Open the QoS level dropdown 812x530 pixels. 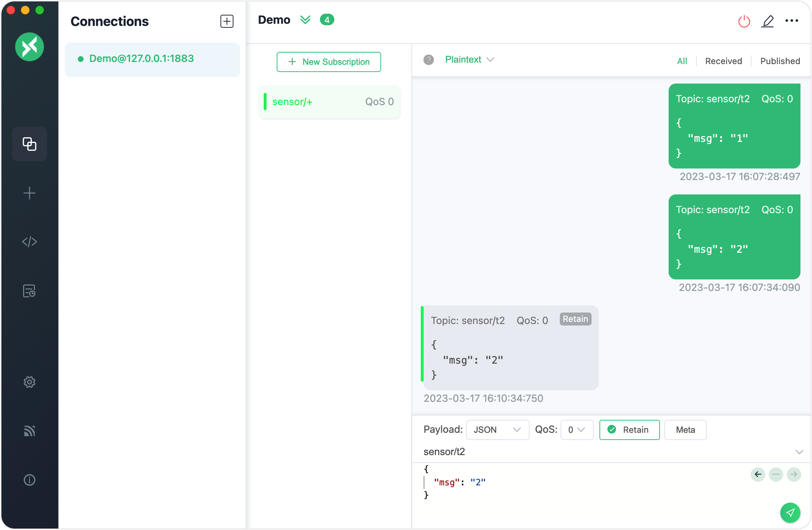pyautogui.click(x=576, y=430)
